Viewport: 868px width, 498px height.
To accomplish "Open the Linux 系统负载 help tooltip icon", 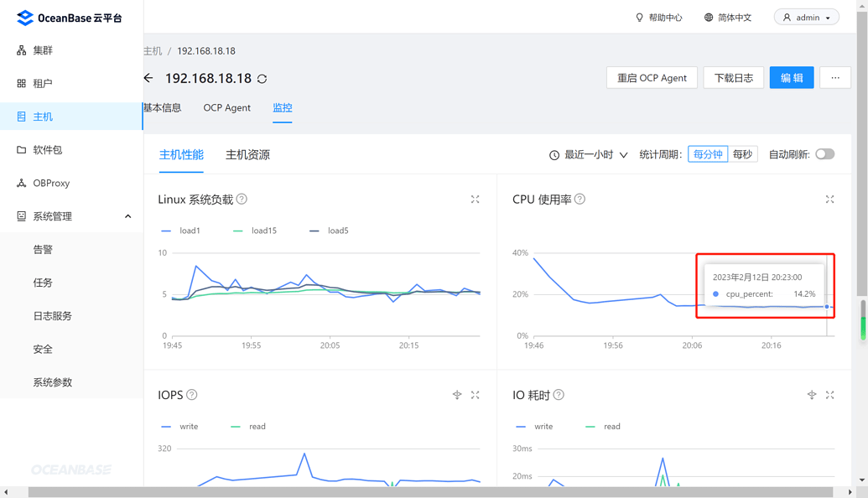I will 242,198.
